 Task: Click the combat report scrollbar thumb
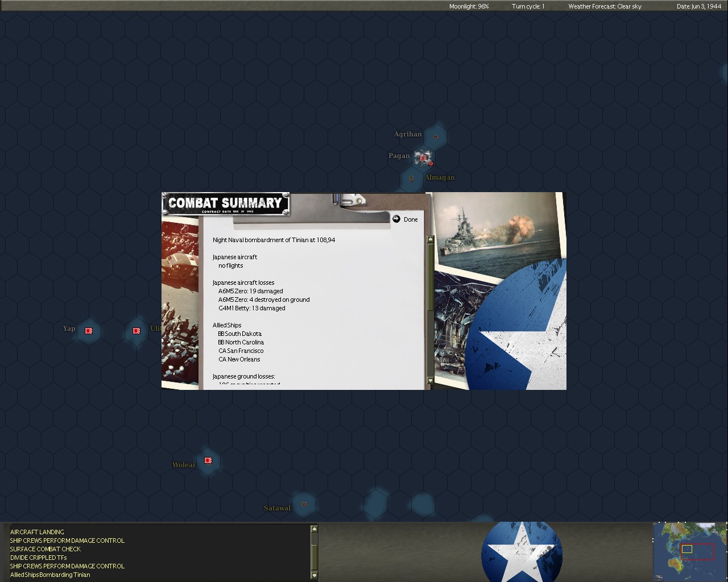430,277
